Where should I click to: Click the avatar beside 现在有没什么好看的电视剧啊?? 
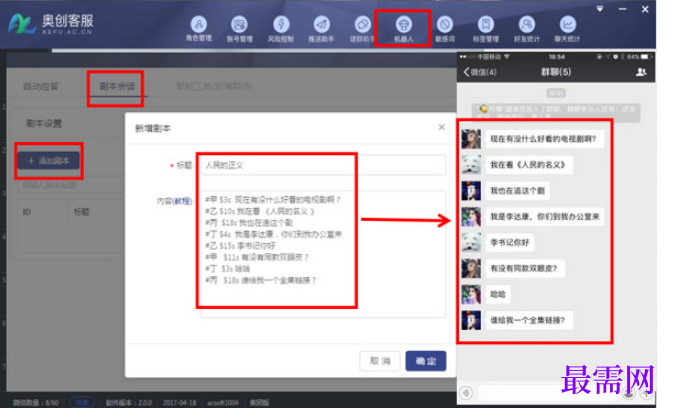[471, 139]
